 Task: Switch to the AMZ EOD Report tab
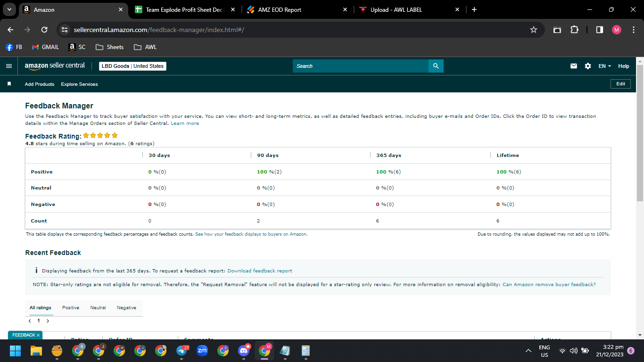(298, 9)
